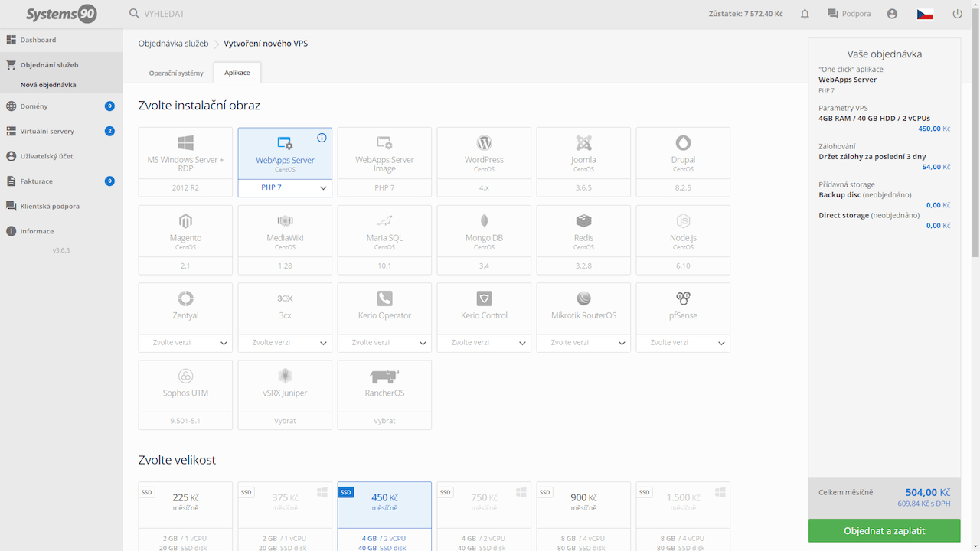Viewport: 980px width, 551px height.
Task: Open Klientská podpora in sidebar
Action: coord(61,206)
